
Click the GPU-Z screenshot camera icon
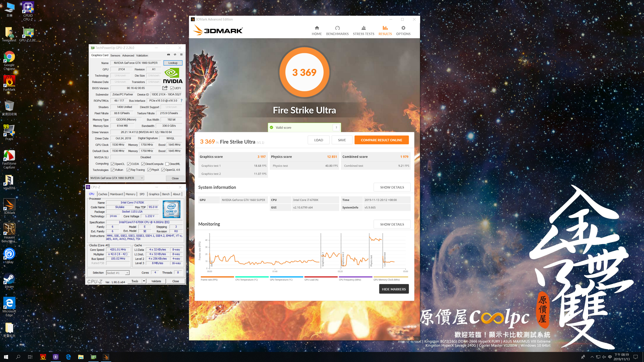pos(169,54)
